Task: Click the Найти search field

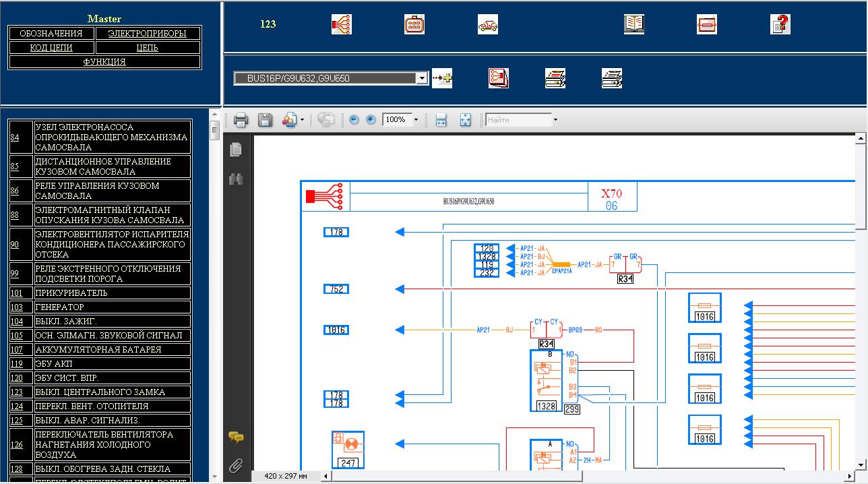Action: click(518, 120)
